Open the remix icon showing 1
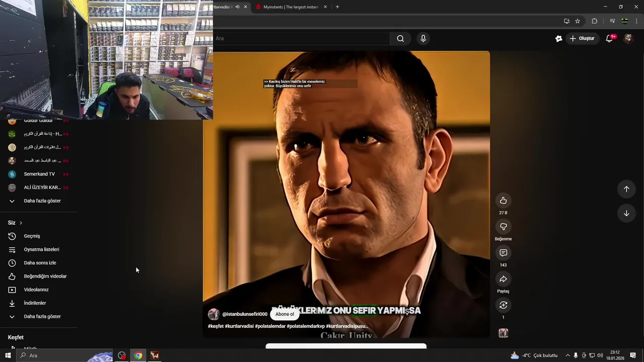Viewport: 644px width, 362px height. click(x=503, y=305)
